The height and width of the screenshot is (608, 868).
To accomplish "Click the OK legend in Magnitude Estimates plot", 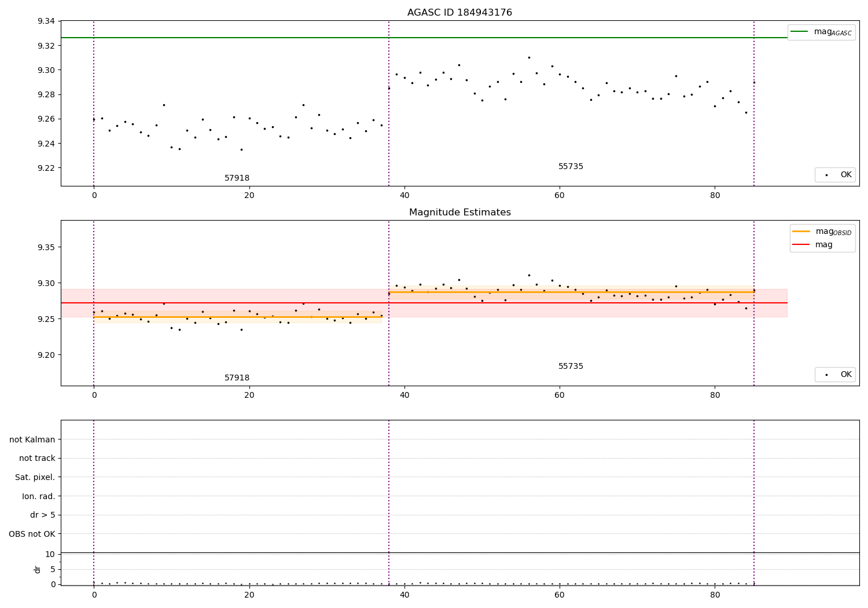I will (835, 375).
